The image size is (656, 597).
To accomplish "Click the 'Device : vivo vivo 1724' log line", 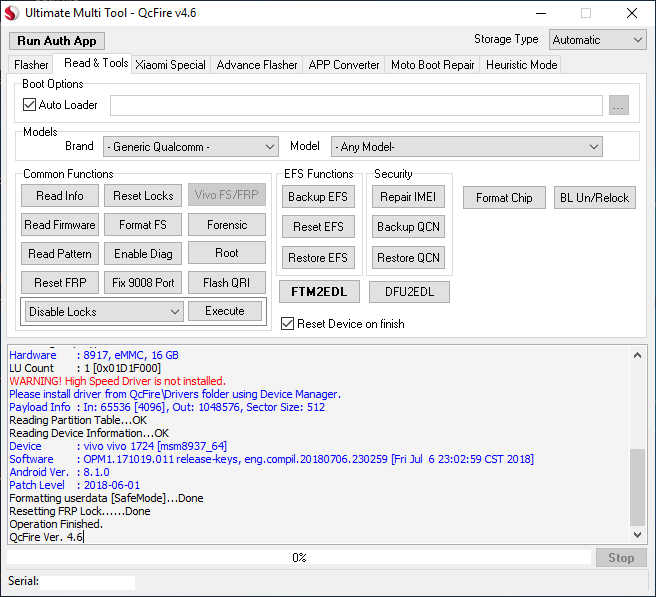I will click(118, 446).
